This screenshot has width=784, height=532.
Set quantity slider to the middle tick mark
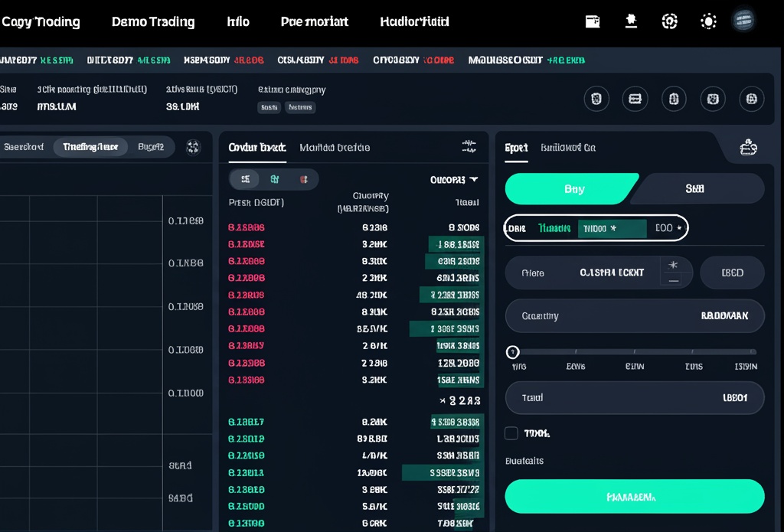[x=635, y=352]
